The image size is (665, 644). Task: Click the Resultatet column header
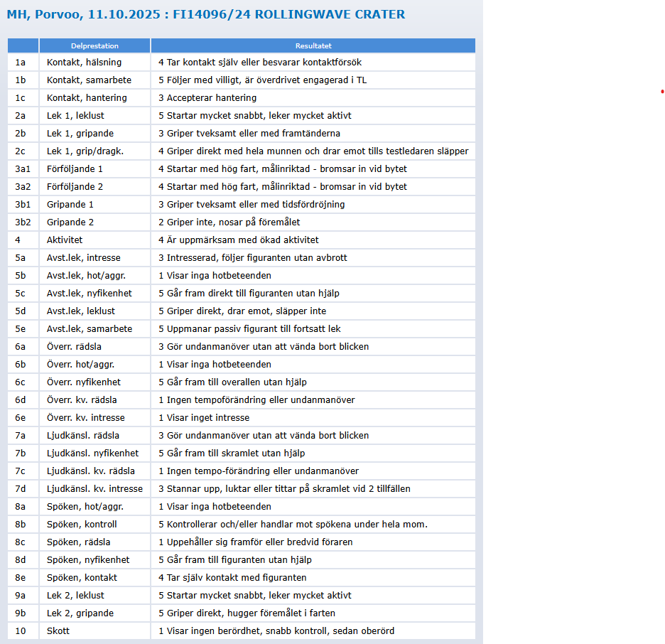[x=313, y=45]
